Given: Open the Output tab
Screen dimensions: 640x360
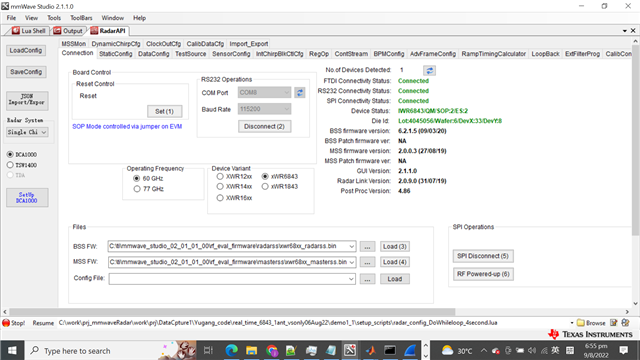Looking at the screenshot, I should click(x=68, y=31).
